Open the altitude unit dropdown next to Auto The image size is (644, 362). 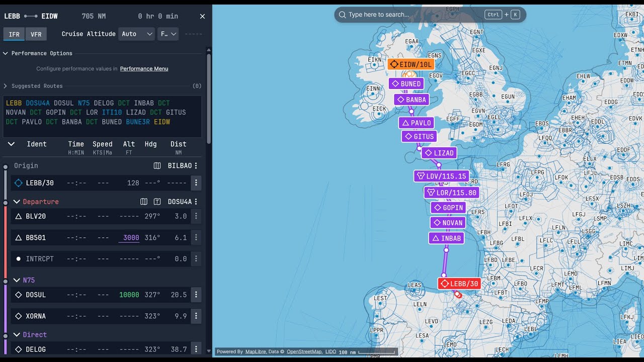pos(168,34)
